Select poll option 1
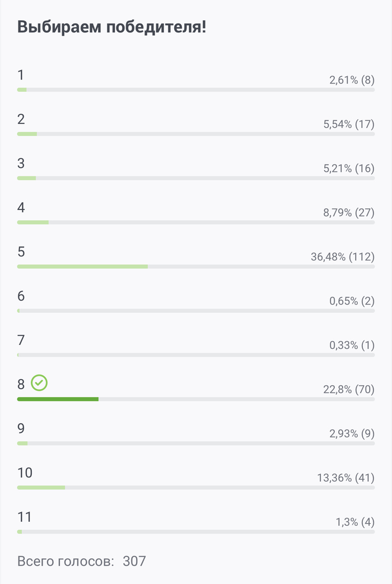Image resolution: width=392 pixels, height=584 pixels. (x=21, y=75)
